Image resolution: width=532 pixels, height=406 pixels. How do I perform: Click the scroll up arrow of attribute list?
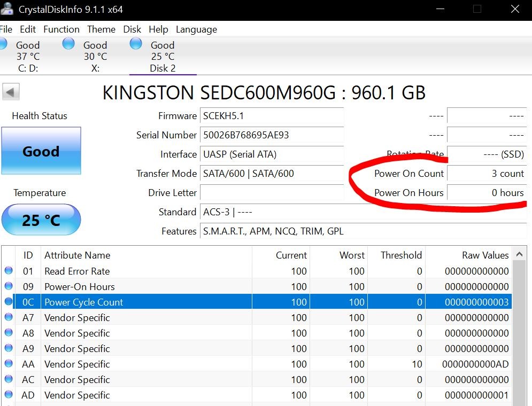519,254
